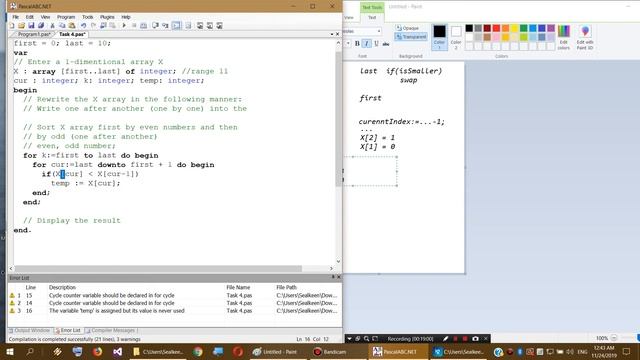Viewport: 640px width, 360px height.
Task: Toggle Strikethrough in Paint text tools
Action: [386, 43]
